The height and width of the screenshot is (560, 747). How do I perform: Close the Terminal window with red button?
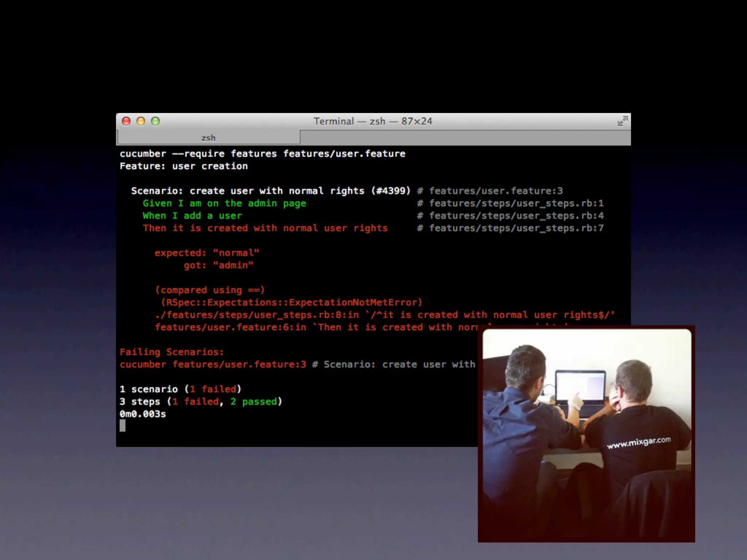(126, 121)
